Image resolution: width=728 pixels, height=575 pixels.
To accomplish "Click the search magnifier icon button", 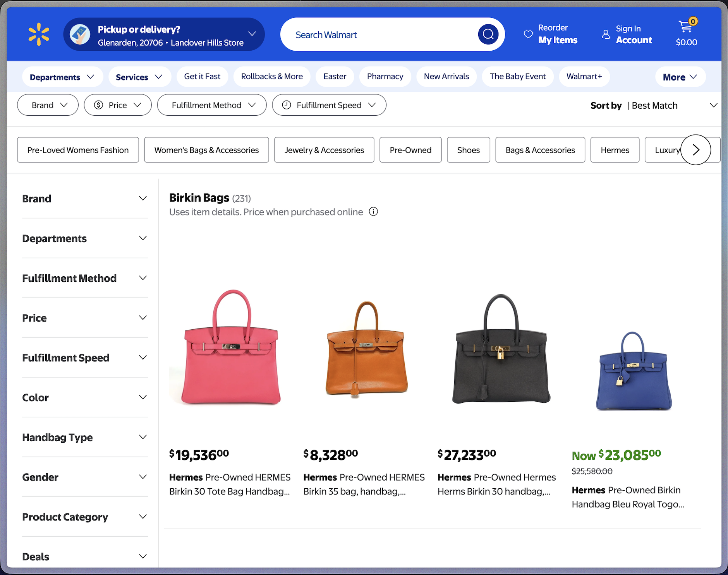I will 488,34.
